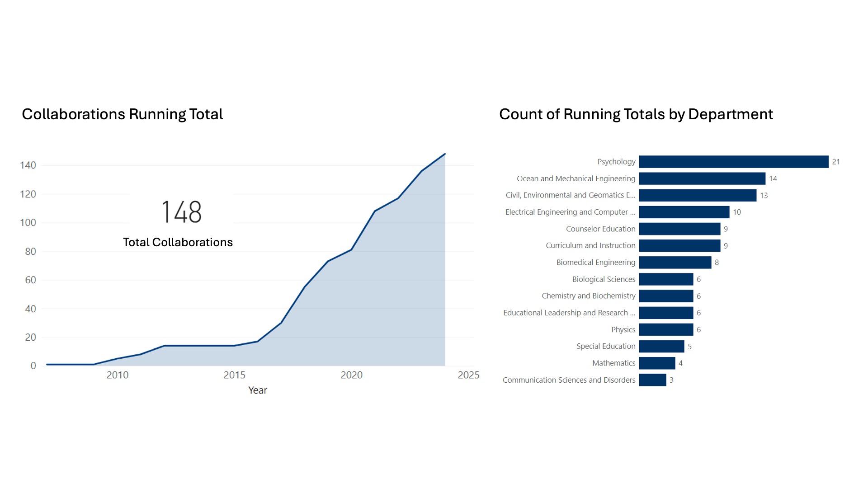Click the 'Biomedical Engineering' label
Viewport: 868px width, 488px height.
click(x=596, y=262)
